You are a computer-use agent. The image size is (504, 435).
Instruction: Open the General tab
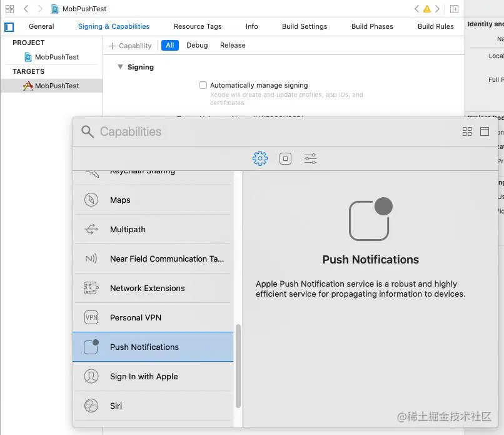[41, 26]
